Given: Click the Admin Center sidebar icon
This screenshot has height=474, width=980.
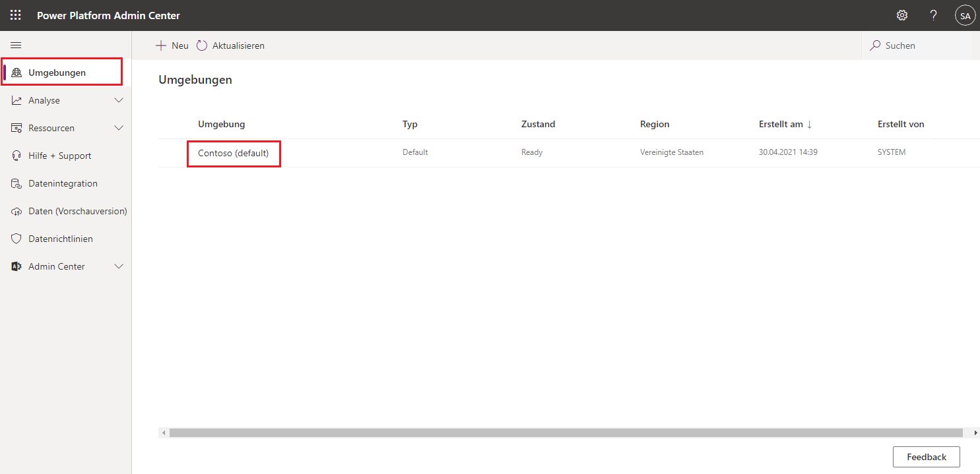Looking at the screenshot, I should coord(16,266).
